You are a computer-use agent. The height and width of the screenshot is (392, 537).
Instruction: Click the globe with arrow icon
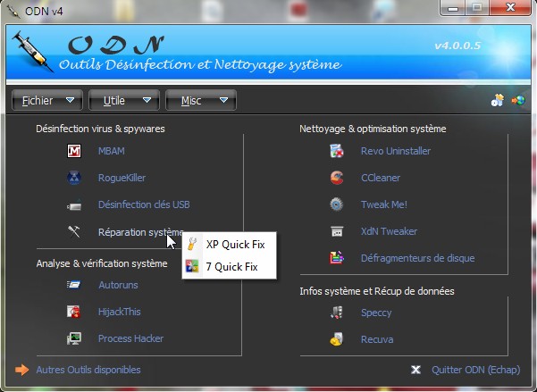click(x=518, y=100)
